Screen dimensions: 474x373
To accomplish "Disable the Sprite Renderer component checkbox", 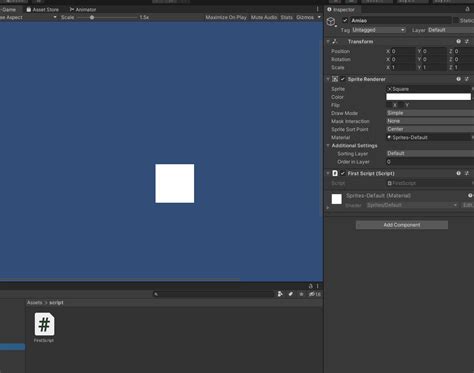I will 343,79.
